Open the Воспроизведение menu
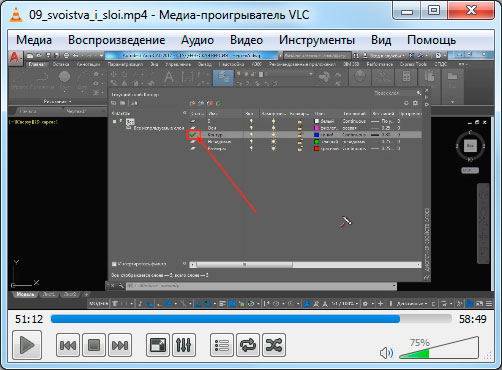Screen dimensions: 502x370 pyautogui.click(x=117, y=40)
